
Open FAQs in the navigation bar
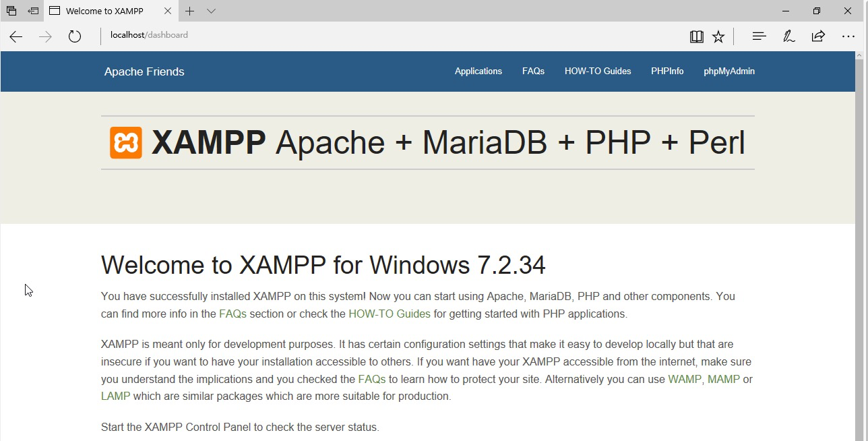[533, 71]
